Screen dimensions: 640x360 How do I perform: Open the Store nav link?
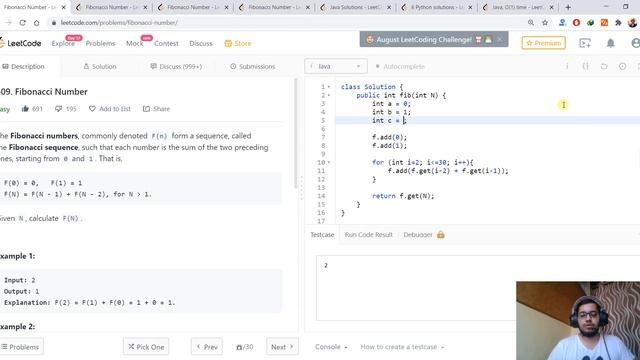[238, 43]
